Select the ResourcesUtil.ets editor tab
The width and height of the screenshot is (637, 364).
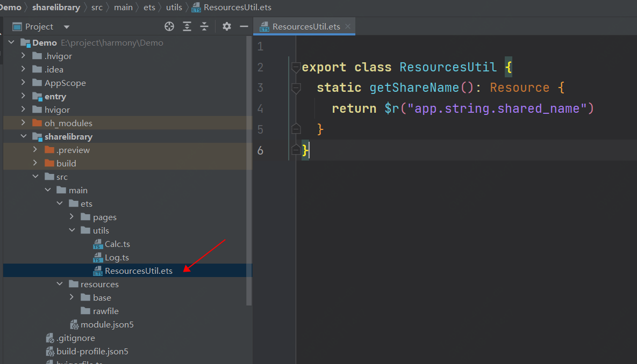pyautogui.click(x=304, y=26)
